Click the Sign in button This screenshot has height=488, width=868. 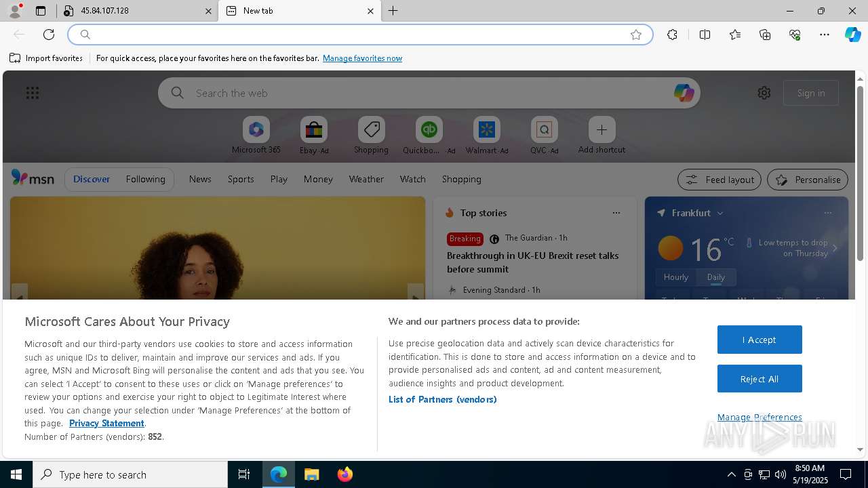pos(811,93)
